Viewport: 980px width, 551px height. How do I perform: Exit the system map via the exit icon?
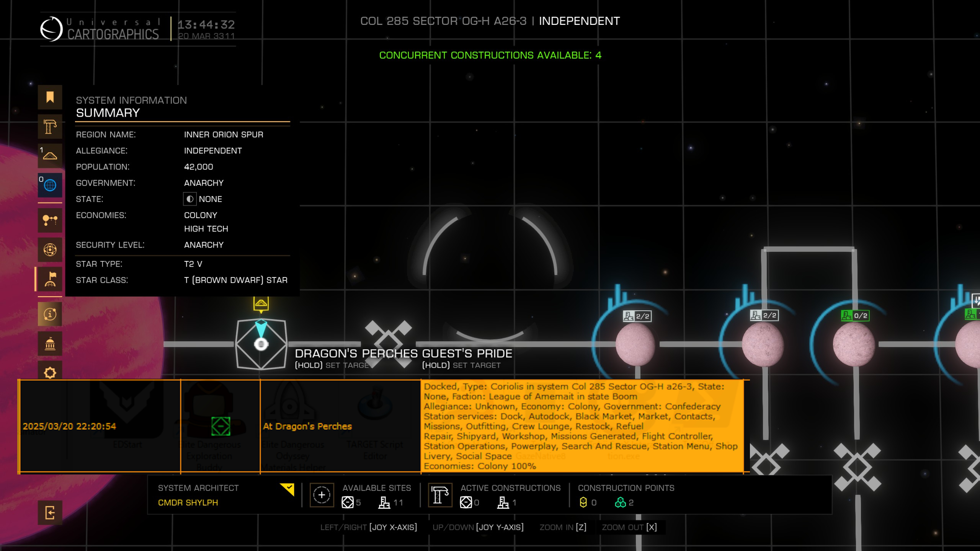tap(50, 512)
